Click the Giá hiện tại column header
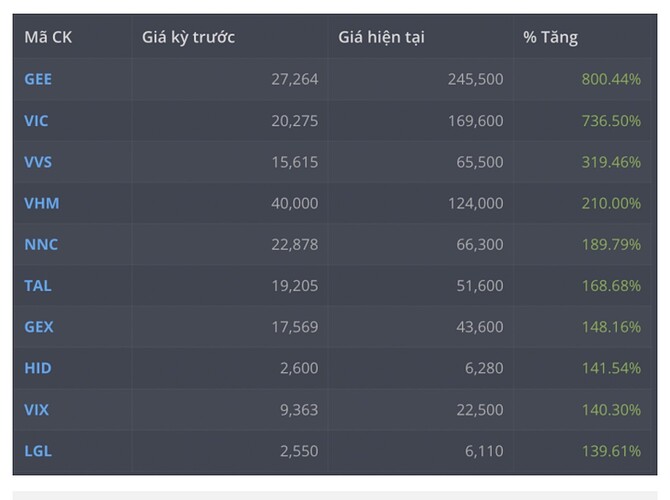 coord(381,38)
